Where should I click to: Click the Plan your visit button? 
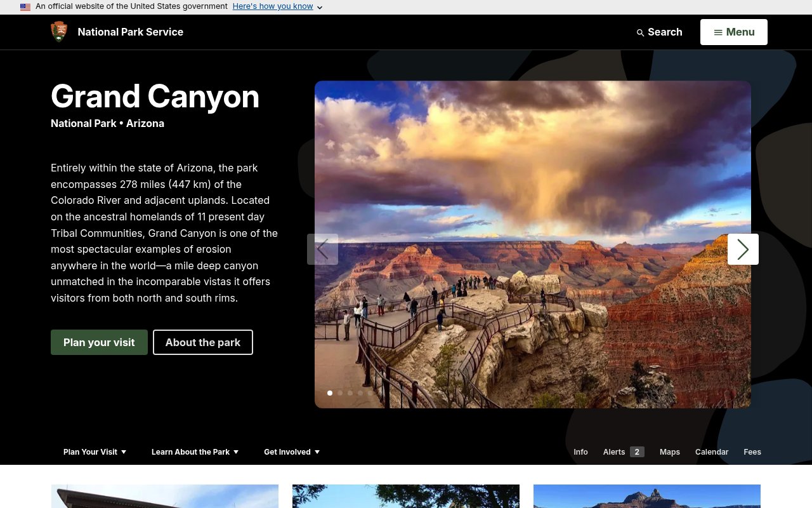(x=99, y=342)
